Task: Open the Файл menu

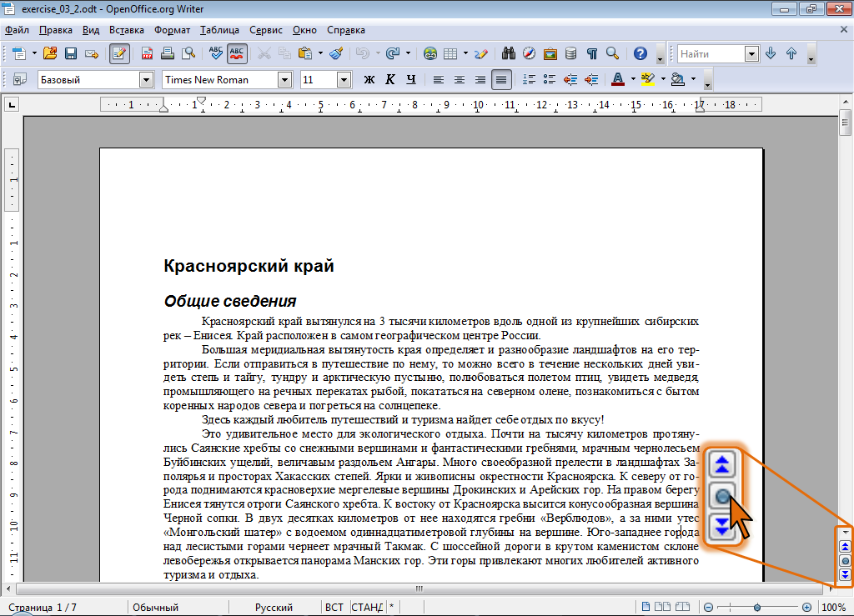Action: point(17,30)
